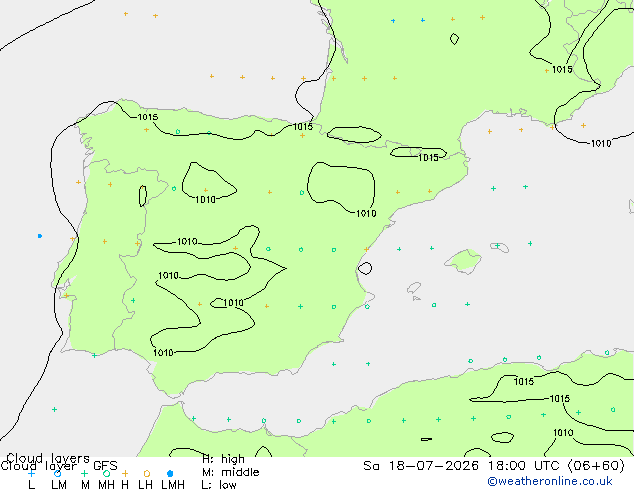
Task: Click the 'MH' legend label text
Action: 106,485
